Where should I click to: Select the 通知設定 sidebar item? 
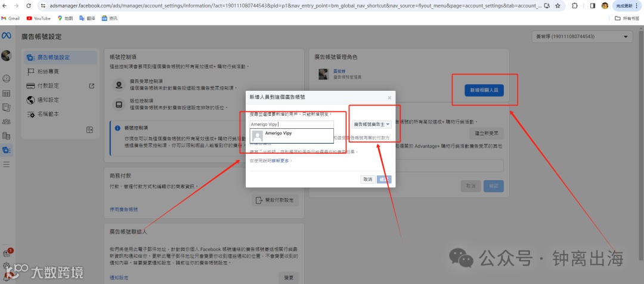point(61,100)
